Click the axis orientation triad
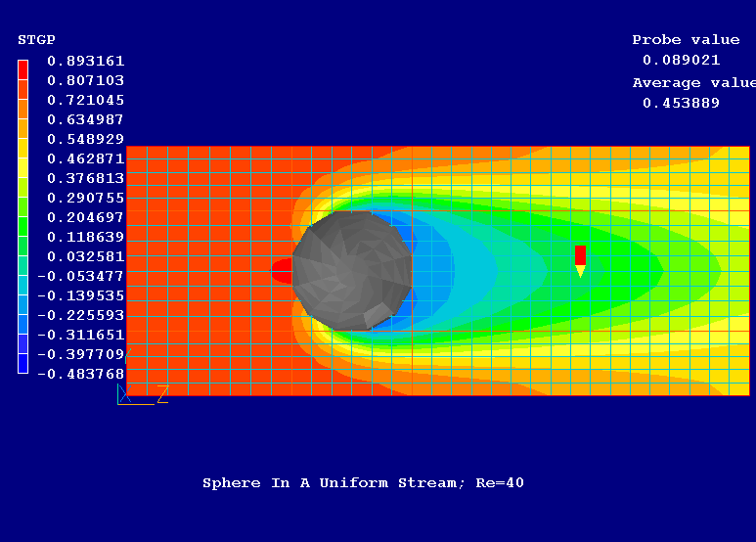Image resolution: width=756 pixels, height=542 pixels. (130, 393)
